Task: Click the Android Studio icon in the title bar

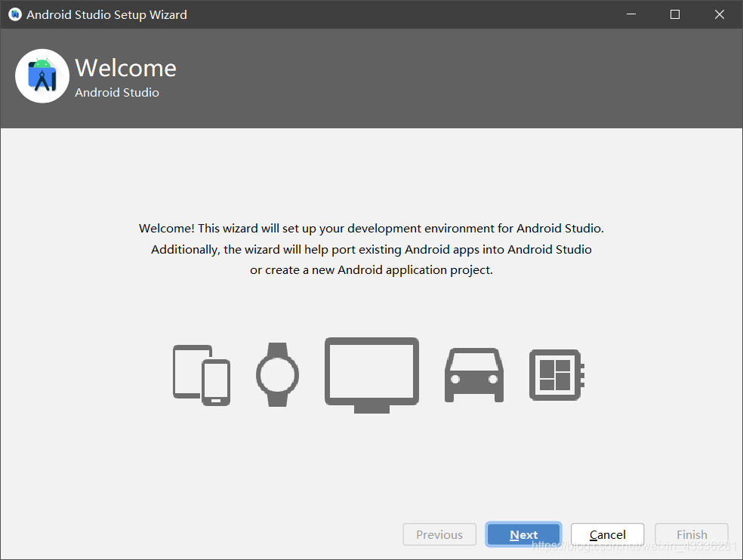Action: pyautogui.click(x=14, y=14)
